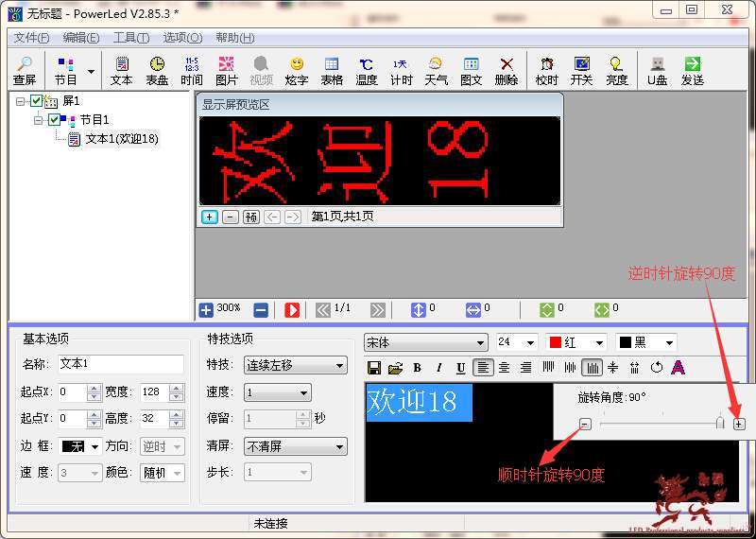Click the 亮度 brightness icon

[616, 70]
